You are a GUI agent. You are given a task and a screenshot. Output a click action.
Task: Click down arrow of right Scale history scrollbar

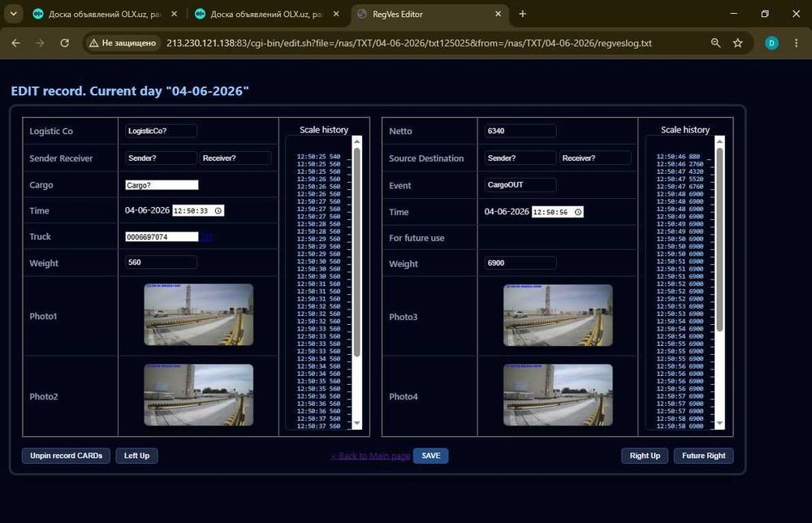719,424
